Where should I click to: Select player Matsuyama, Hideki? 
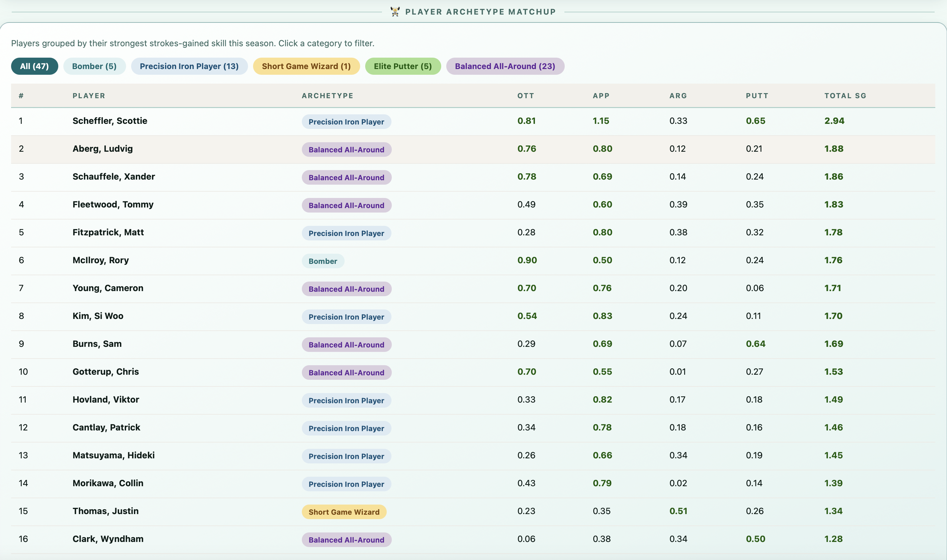coord(114,455)
